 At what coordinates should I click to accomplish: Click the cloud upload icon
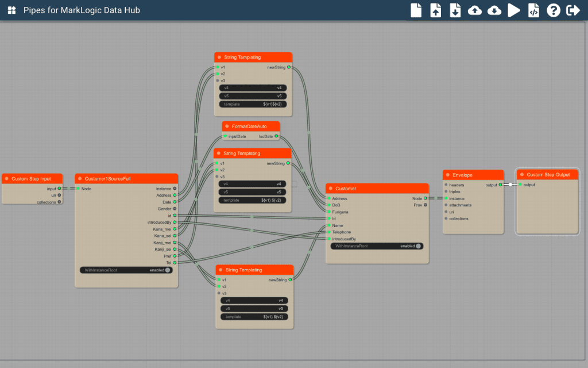tap(475, 10)
